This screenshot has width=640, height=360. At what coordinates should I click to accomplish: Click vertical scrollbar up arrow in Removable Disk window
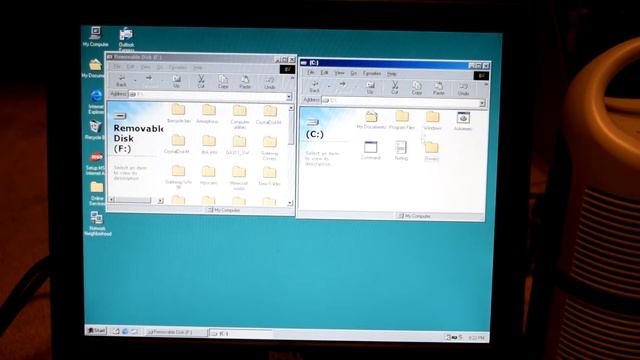click(x=291, y=108)
